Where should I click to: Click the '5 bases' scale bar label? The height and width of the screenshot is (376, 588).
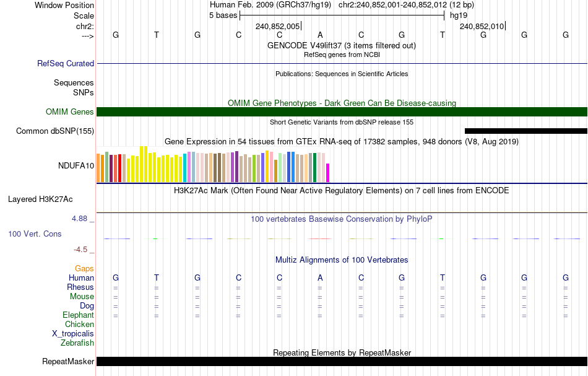(223, 15)
